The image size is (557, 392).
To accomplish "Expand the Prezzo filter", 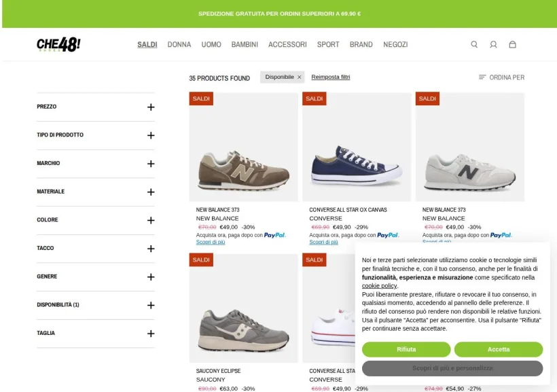I will point(96,107).
